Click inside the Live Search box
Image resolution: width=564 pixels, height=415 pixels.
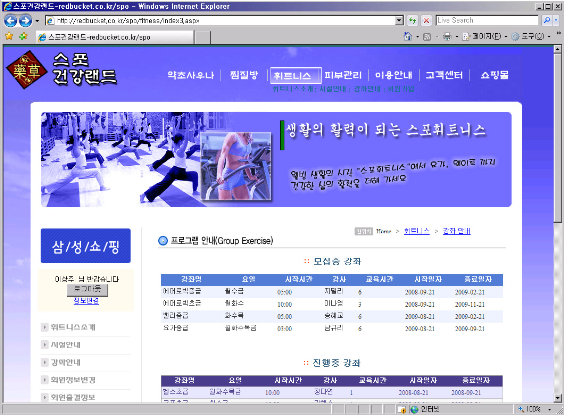pyautogui.click(x=487, y=20)
